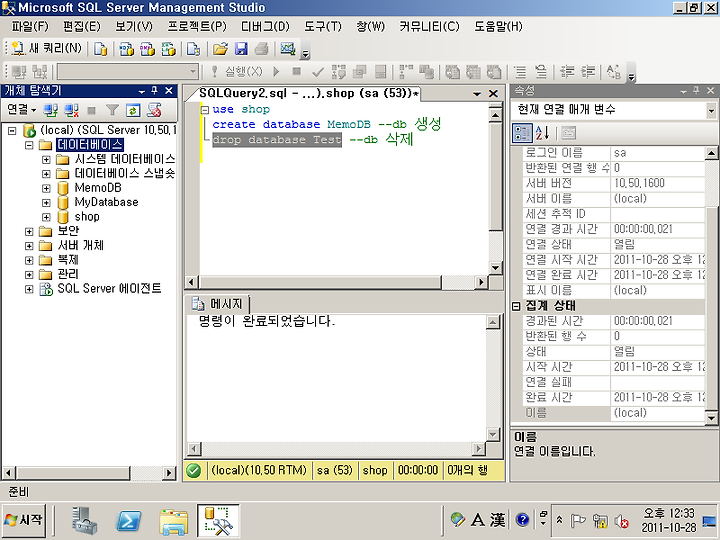Open the 창(W) menu
This screenshot has height=540, width=720.
pyautogui.click(x=371, y=27)
